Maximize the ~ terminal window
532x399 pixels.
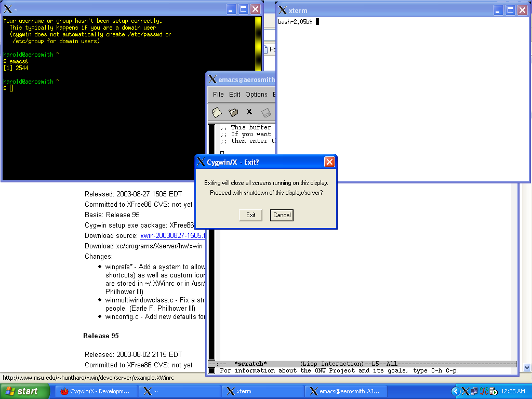pos(243,9)
